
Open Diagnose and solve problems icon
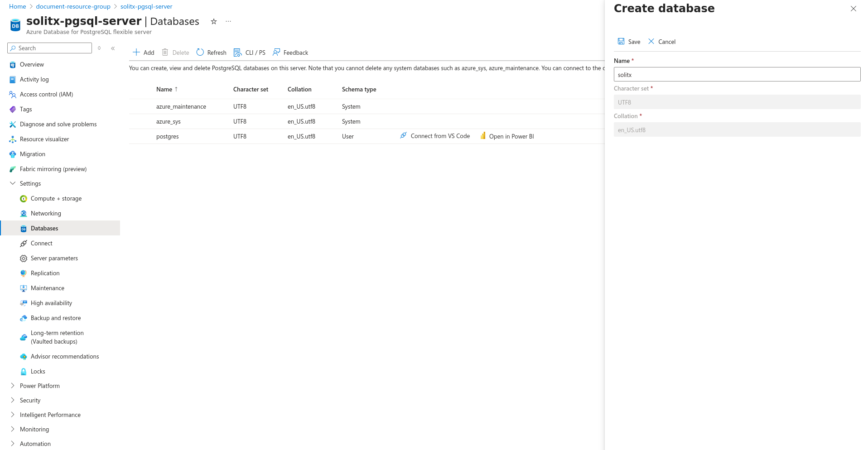(13, 124)
